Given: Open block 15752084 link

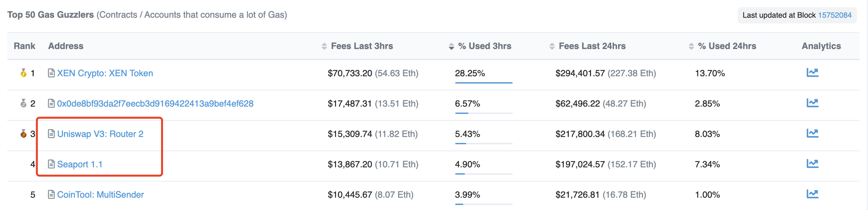Looking at the screenshot, I should [x=835, y=15].
